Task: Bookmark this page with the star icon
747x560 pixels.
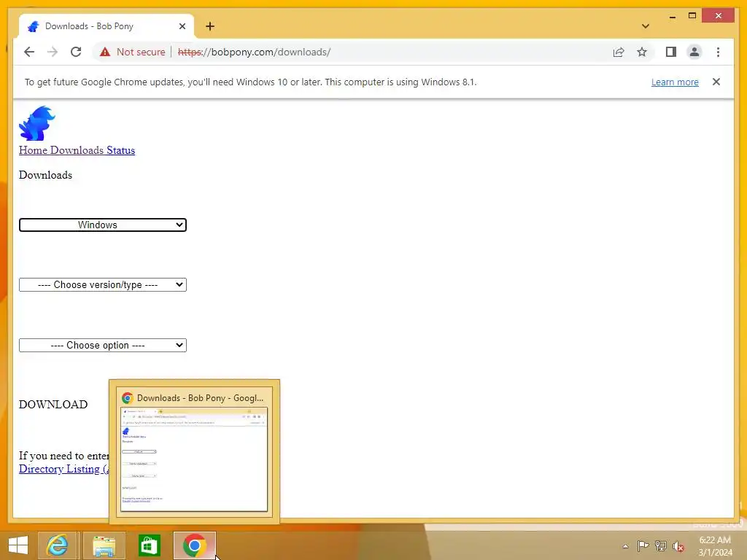Action: [642, 52]
